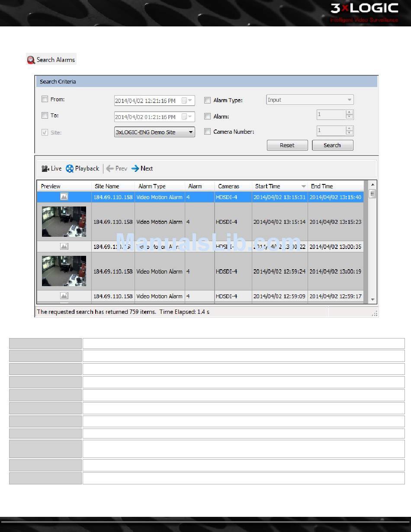Click placeholder preview icon in first row
411x532 pixels.
point(64,197)
